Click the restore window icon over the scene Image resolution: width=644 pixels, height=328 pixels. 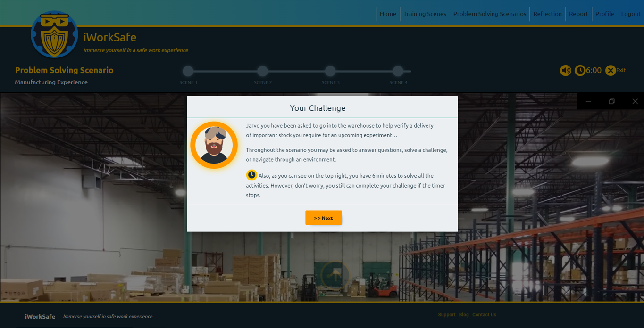[x=611, y=101]
